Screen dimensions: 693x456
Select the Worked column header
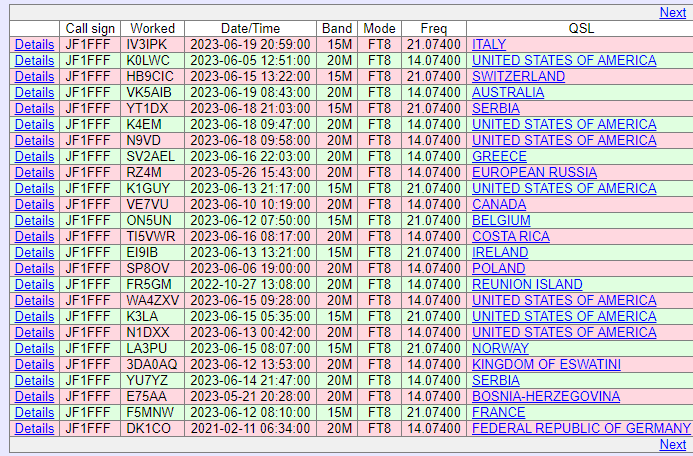[x=152, y=29]
